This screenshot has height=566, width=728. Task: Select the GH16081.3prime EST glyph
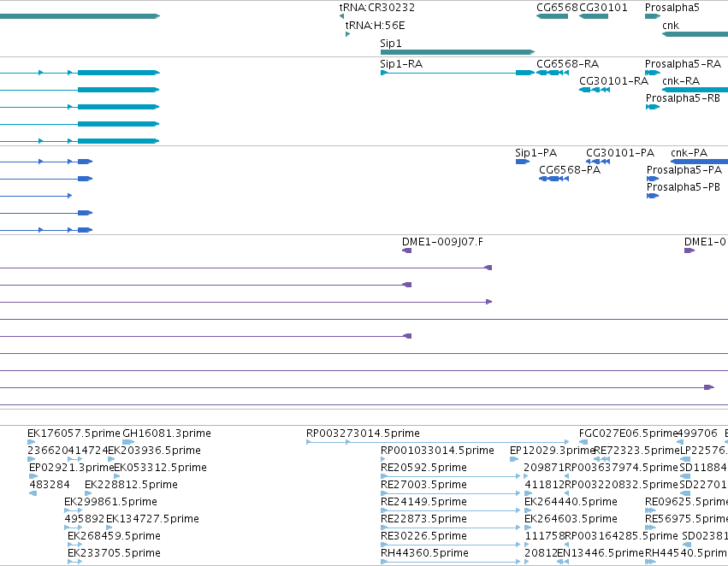click(x=128, y=442)
